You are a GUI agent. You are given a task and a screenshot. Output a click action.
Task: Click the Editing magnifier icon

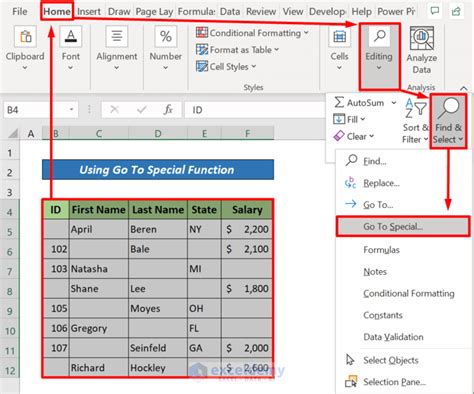point(379,36)
